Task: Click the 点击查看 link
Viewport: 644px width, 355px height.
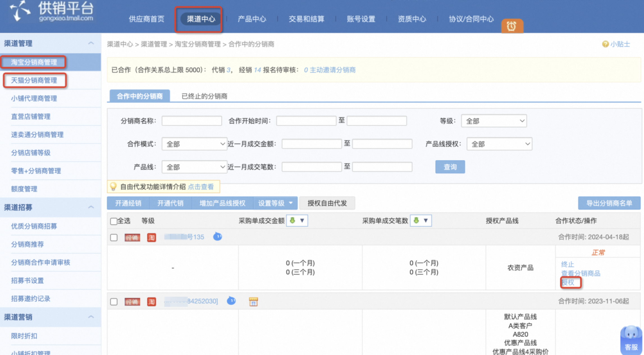Action: (201, 187)
